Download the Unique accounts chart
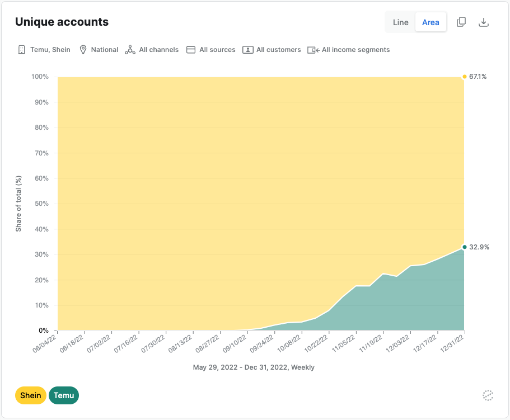The height and width of the screenshot is (420, 510). [x=484, y=22]
